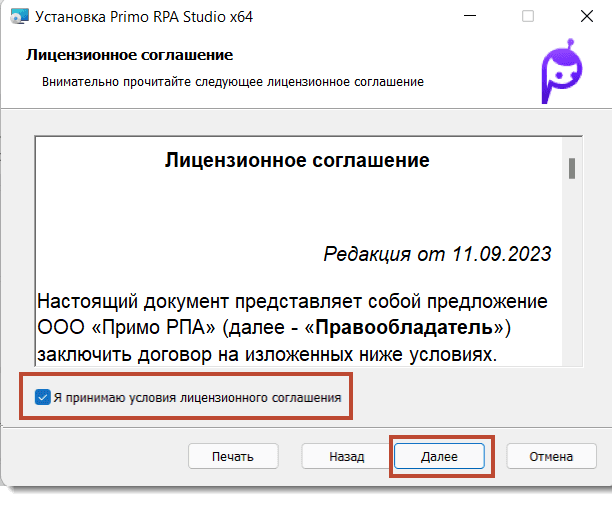The image size is (612, 517).
Task: Cancel installation with the Отмена button
Action: tap(551, 456)
